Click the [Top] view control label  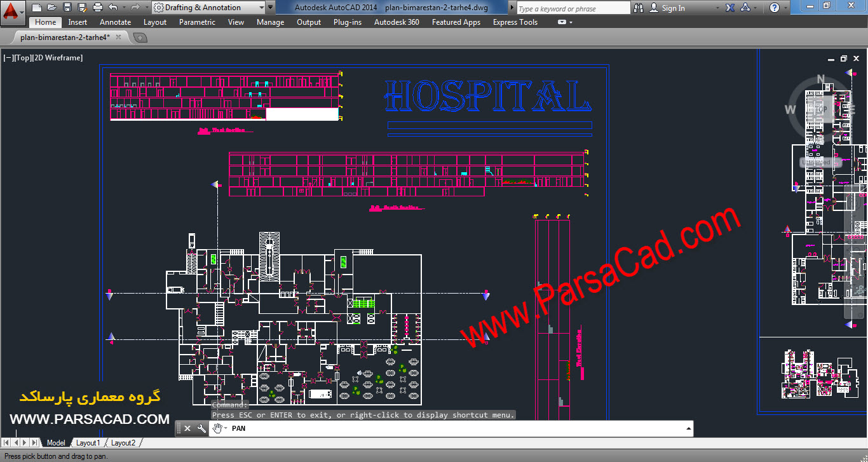(x=24, y=58)
